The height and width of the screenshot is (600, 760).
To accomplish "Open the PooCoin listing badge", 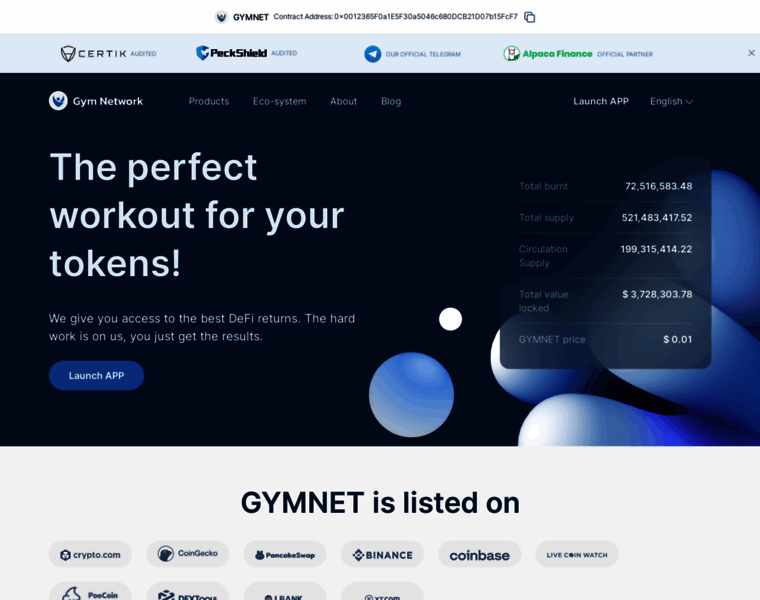I will 90,591.
